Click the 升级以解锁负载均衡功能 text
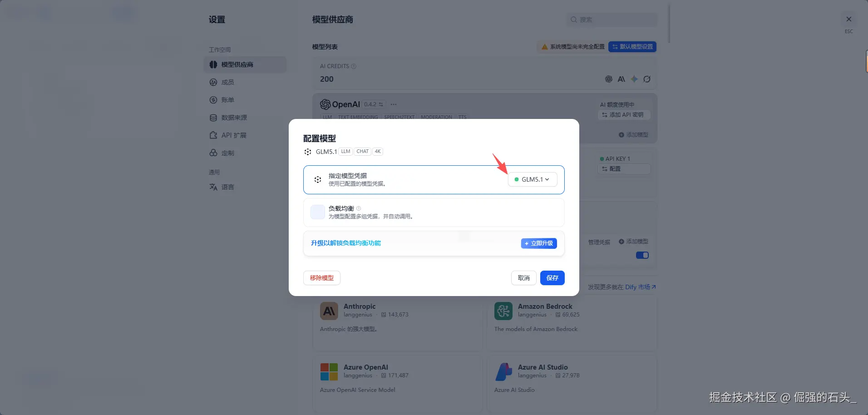Viewport: 868px width, 415px height. click(x=346, y=243)
